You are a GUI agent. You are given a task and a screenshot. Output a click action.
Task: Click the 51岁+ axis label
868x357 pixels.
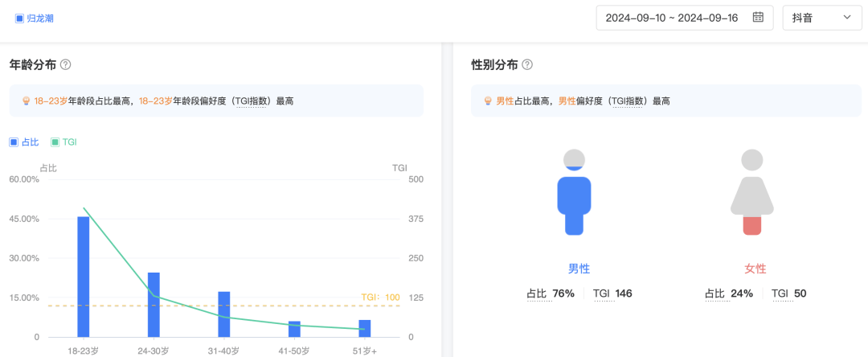click(x=364, y=351)
